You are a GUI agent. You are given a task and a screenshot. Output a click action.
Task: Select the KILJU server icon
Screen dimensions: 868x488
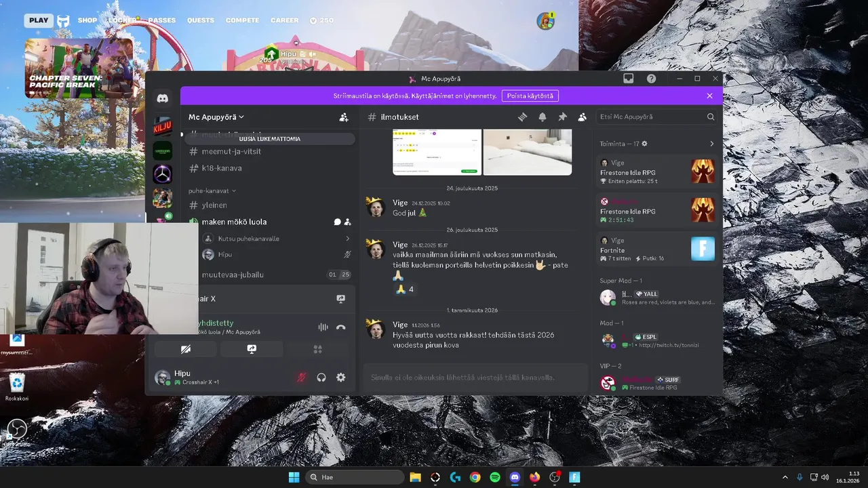coord(163,127)
